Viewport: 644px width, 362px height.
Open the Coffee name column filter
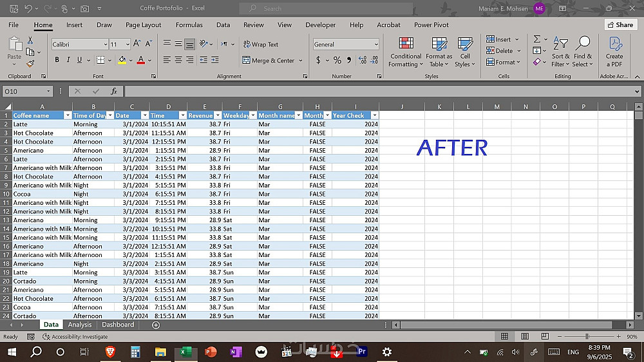click(x=68, y=115)
